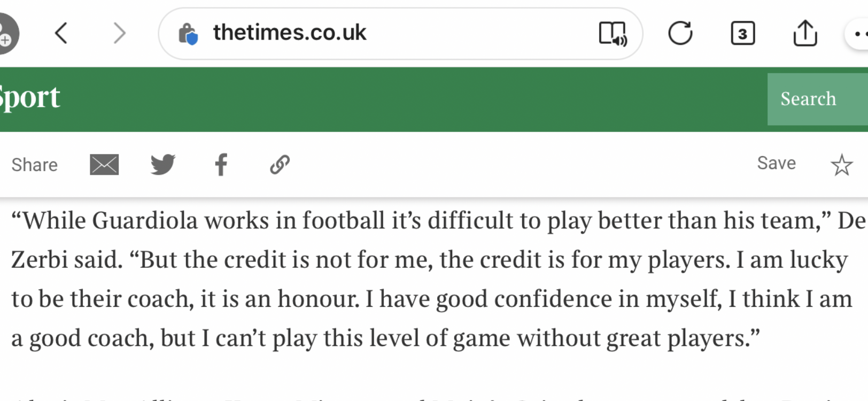Click the privacy shield icon in address bar
Image resolution: width=868 pixels, height=401 pixels.
(188, 34)
